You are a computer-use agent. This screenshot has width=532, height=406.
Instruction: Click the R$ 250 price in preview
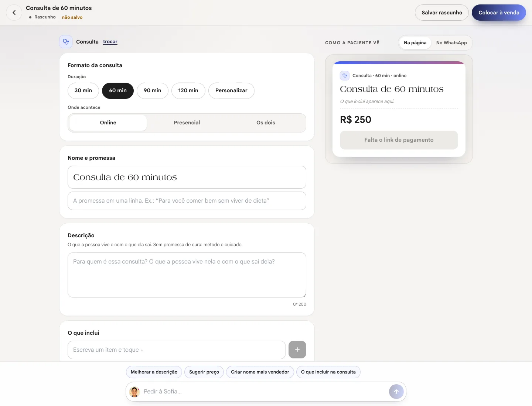point(356,120)
